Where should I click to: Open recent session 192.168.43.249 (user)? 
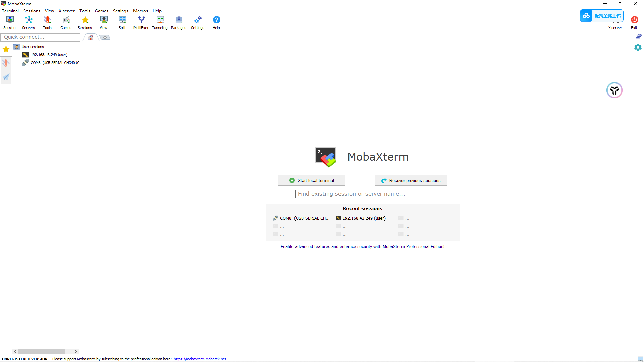coord(361,218)
